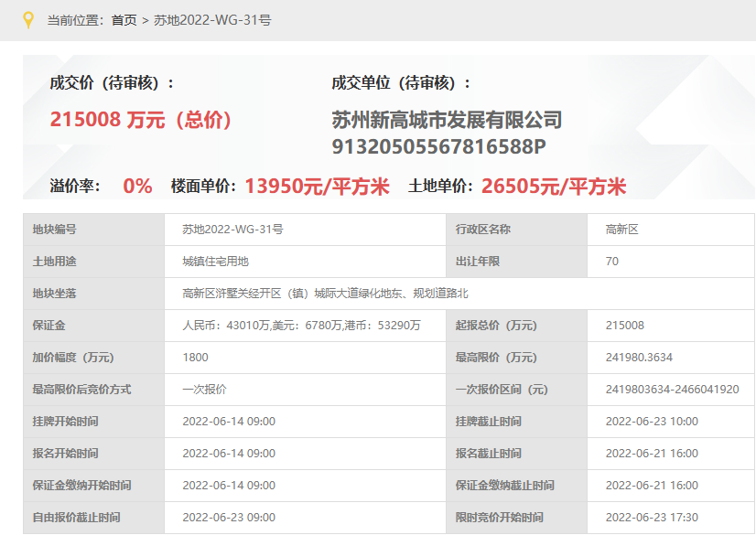
Task: Select the 报名截止时间 value 2022-06-21 16:00
Action: (652, 454)
